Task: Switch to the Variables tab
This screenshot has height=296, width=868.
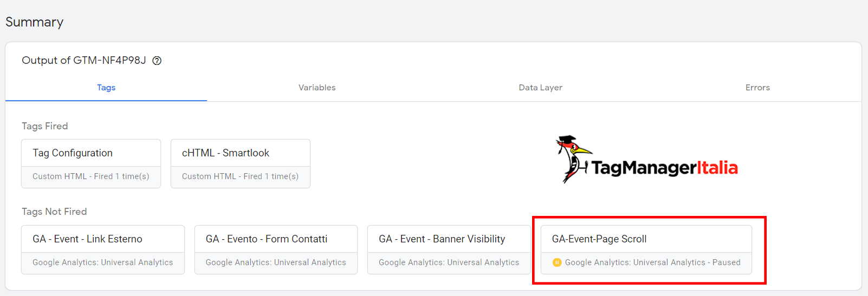Action: click(317, 88)
